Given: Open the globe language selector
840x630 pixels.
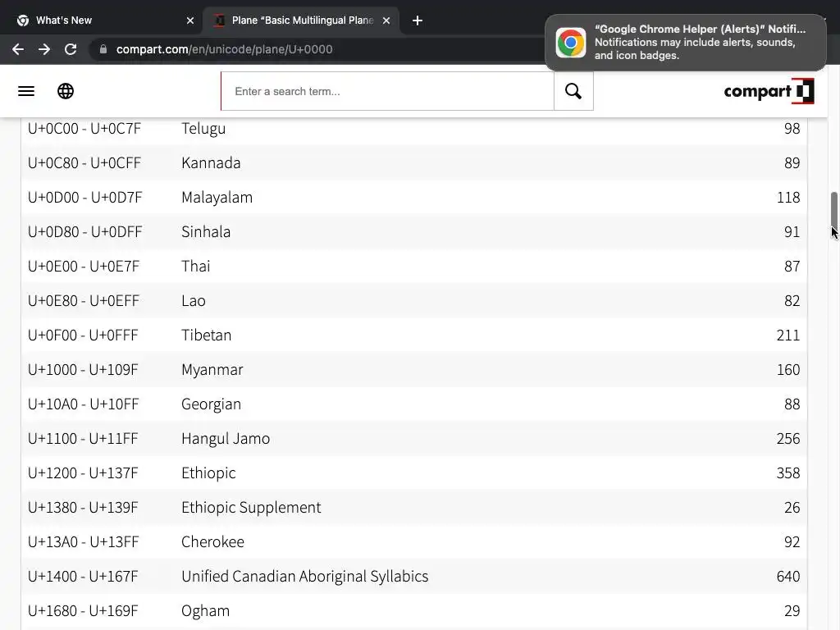Looking at the screenshot, I should [66, 91].
